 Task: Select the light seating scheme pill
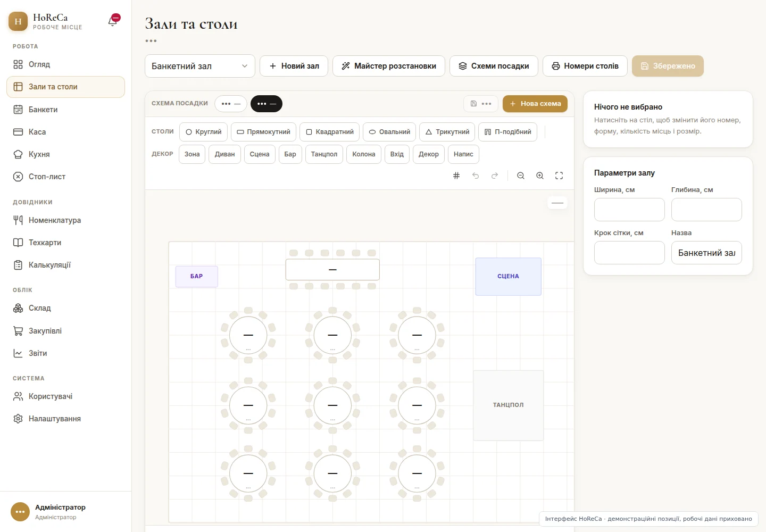[231, 104]
